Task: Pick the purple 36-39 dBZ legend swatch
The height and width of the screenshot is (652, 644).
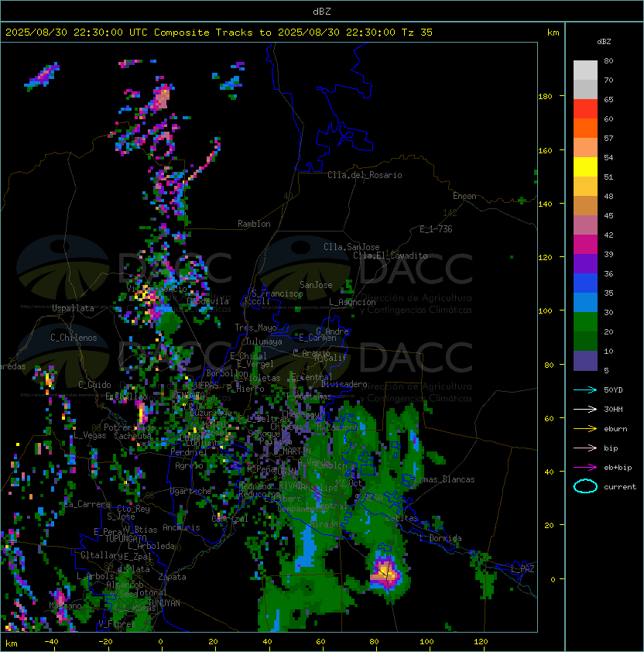Action: (585, 263)
